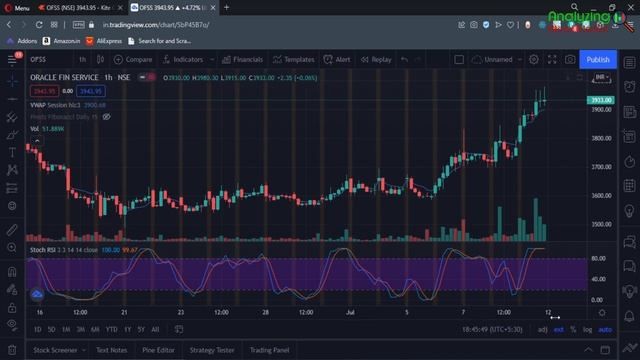The height and width of the screenshot is (360, 640).
Task: Open the ideas lightbulb panel
Action: pos(629,211)
